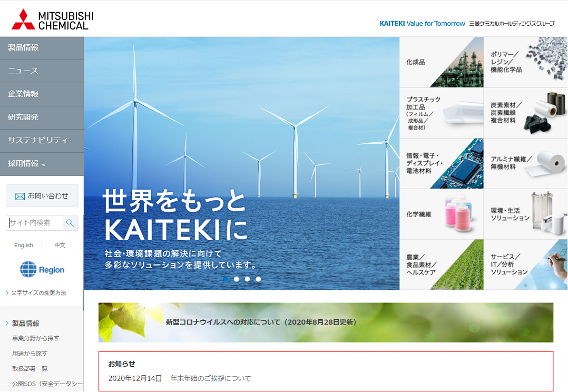The height and width of the screenshot is (392, 568).
Task: Open 用途から探す sidebar link
Action: (30, 353)
